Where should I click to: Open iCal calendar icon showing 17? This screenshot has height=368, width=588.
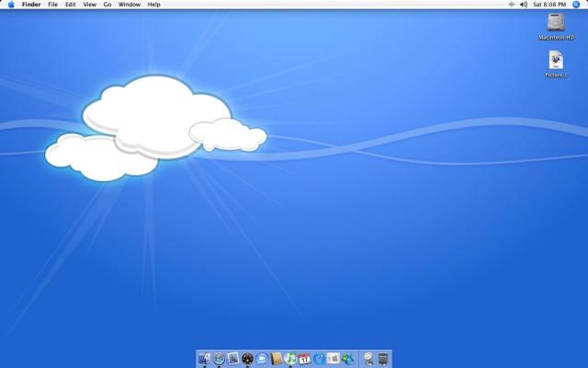coord(304,359)
